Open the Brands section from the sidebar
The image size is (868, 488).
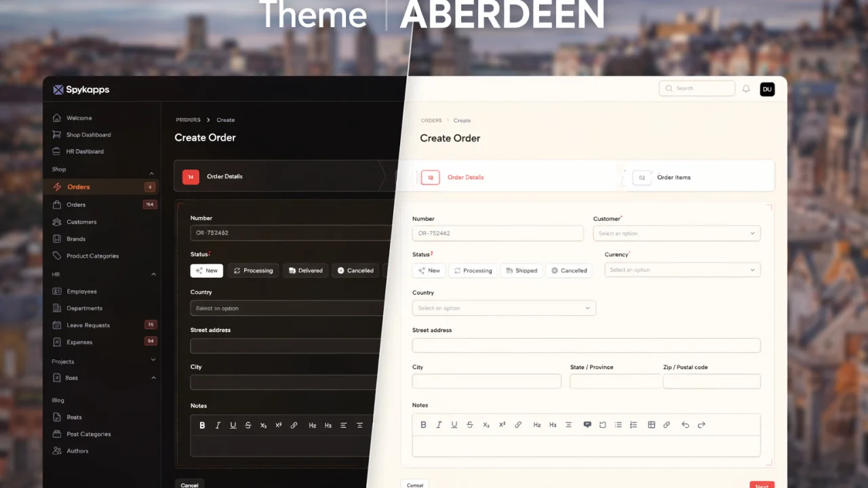coord(77,239)
